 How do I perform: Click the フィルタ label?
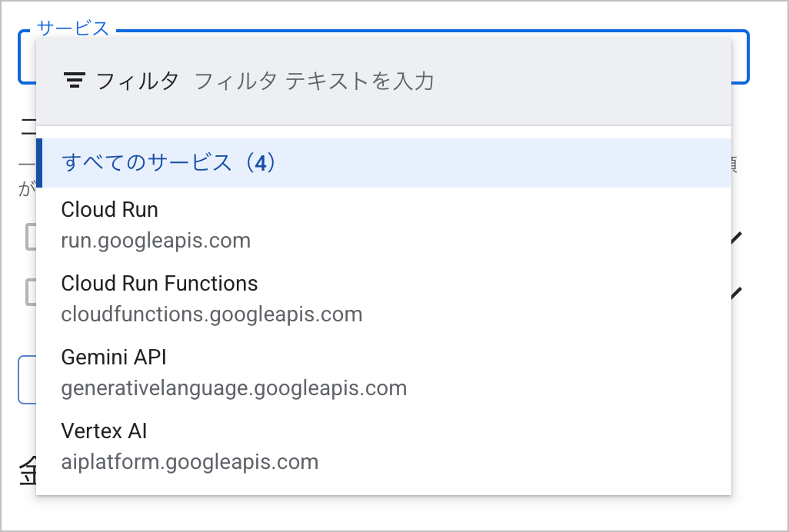[x=138, y=81]
